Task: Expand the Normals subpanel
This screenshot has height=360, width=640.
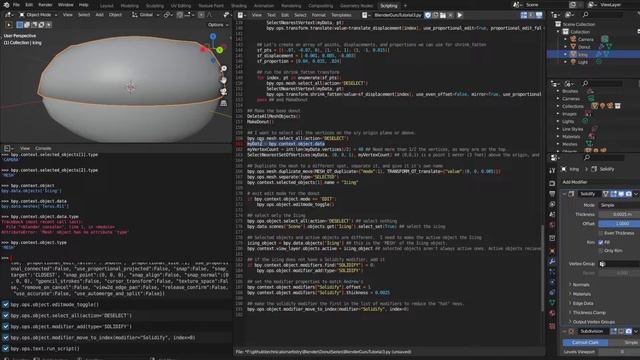Action: [x=580, y=285]
